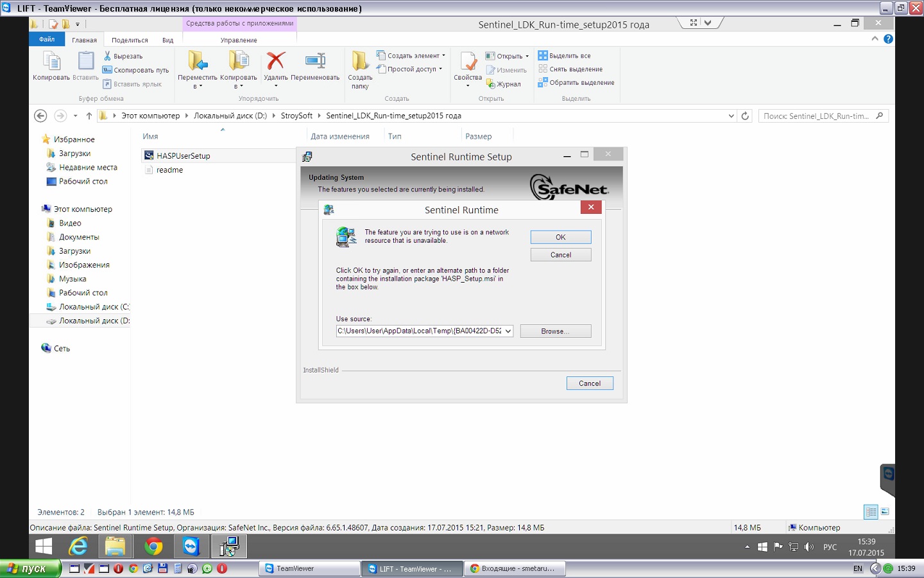Screen dimensions: 924x578
Task: Expand the address bar history dropdown
Action: click(731, 116)
